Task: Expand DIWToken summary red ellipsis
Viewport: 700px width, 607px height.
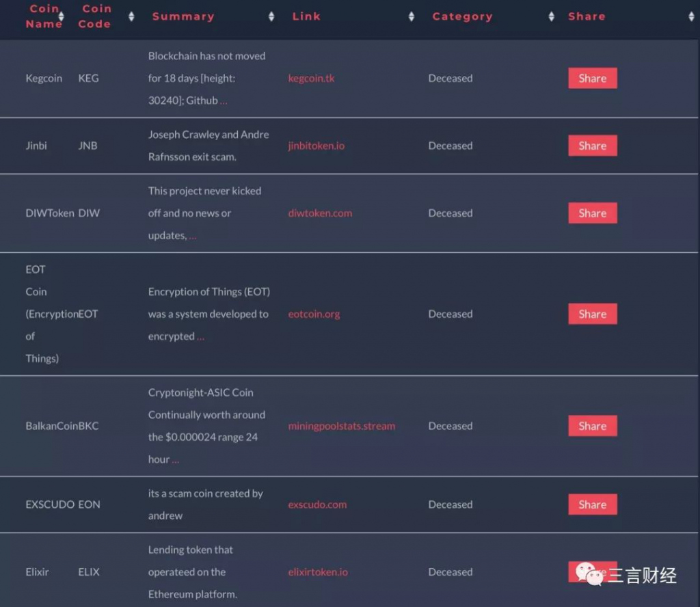Action: (x=193, y=236)
